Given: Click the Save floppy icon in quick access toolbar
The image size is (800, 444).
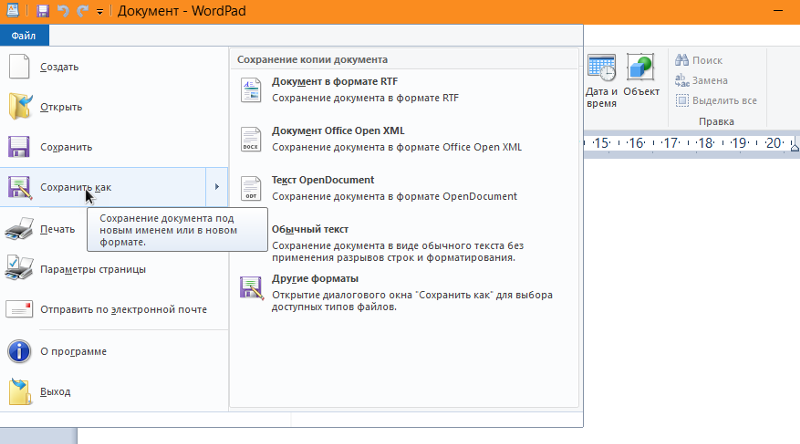Looking at the screenshot, I should [43, 11].
